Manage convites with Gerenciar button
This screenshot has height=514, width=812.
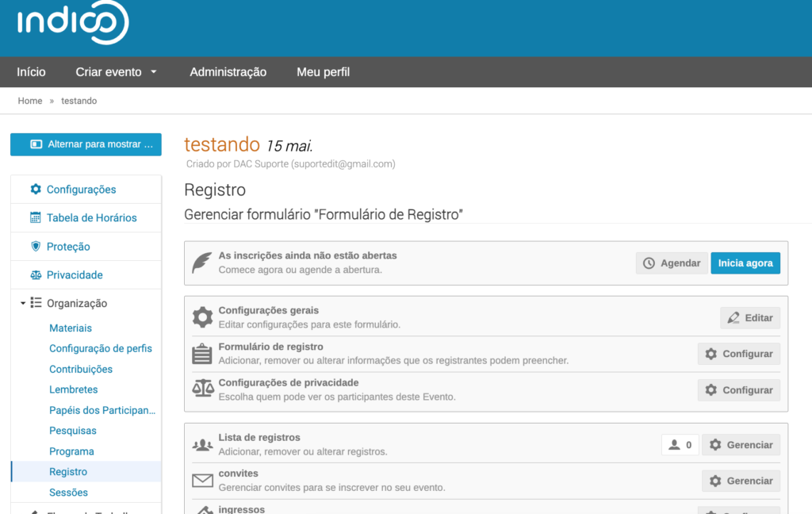741,481
